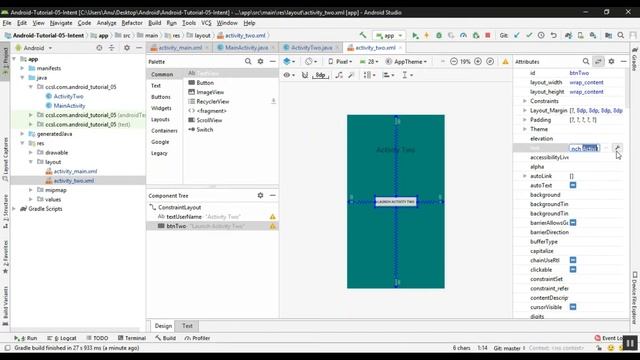The height and width of the screenshot is (360, 640).
Task: Toggle the chainUseRtl checkbox
Action: pyautogui.click(x=573, y=260)
